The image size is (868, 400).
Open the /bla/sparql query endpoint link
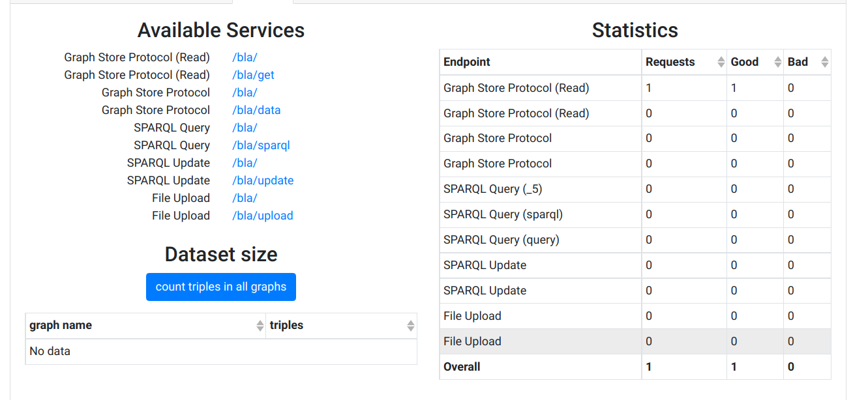(261, 145)
